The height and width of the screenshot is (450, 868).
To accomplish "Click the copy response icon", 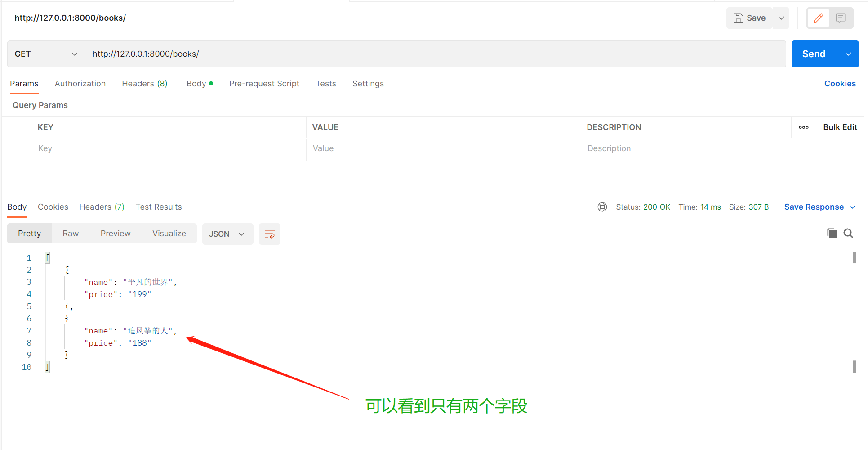I will tap(832, 233).
